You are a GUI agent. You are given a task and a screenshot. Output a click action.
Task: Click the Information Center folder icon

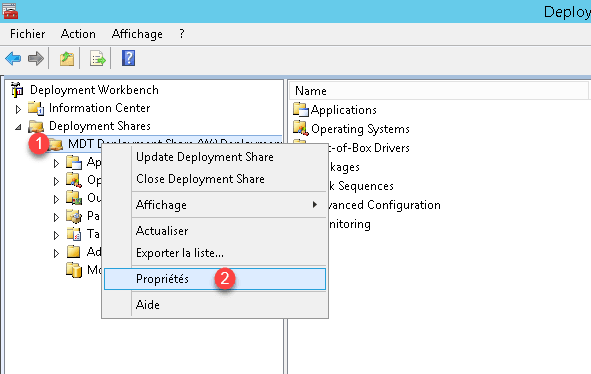click(36, 108)
